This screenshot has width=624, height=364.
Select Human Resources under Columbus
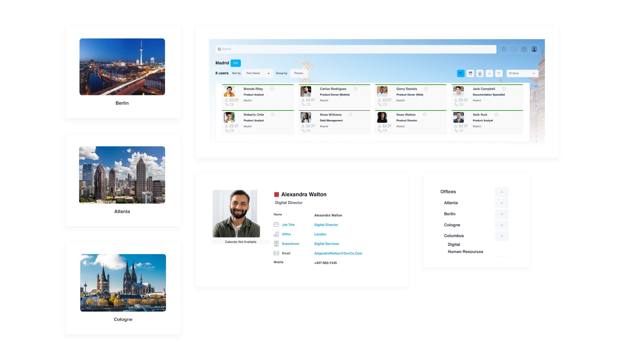[465, 252]
